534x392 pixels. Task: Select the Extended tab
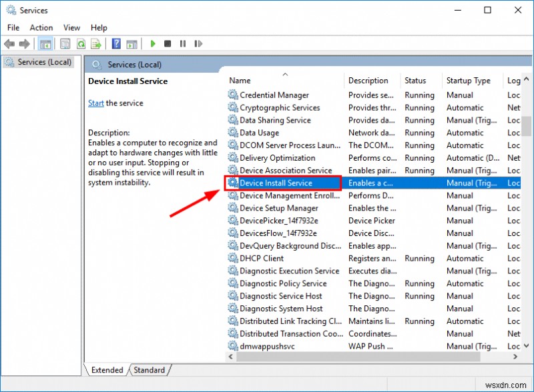(x=107, y=370)
